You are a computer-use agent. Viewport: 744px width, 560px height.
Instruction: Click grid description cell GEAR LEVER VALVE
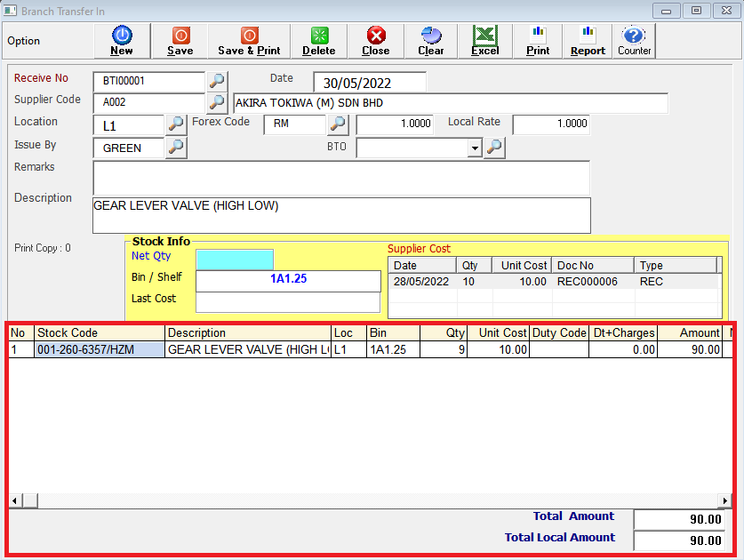[248, 349]
